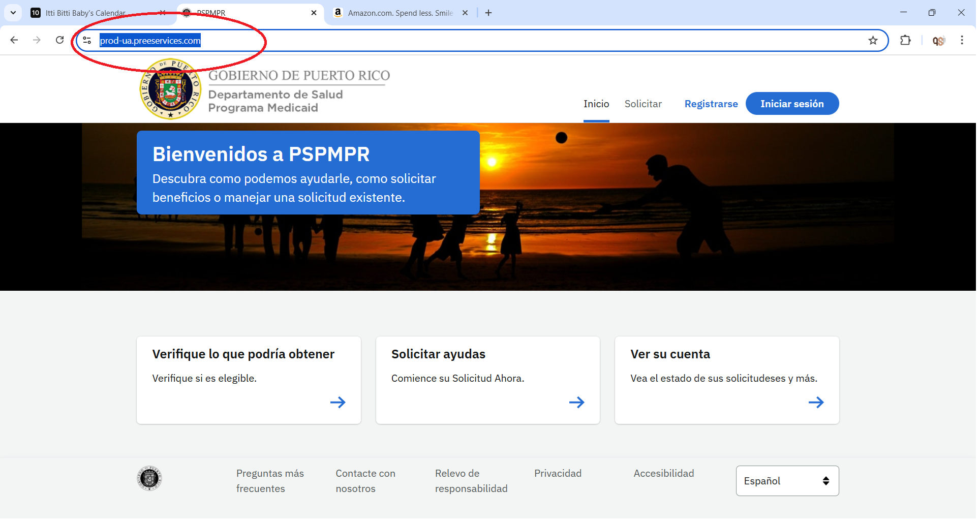The image size is (980, 522).
Task: Click Verifique si es elegible text
Action: point(204,378)
